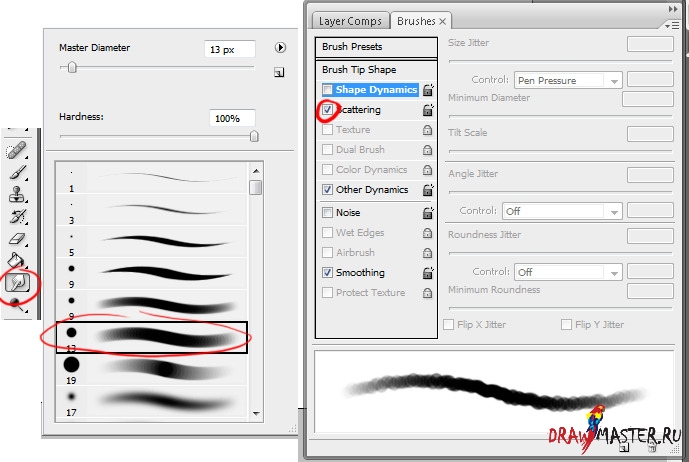Open the Pen Pressure control dropdown
Image resolution: width=689 pixels, height=462 pixels.
pyautogui.click(x=568, y=80)
